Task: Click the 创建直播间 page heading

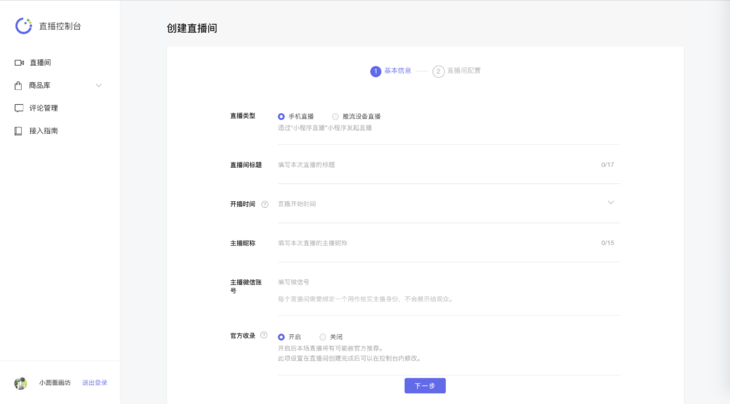Action: (x=192, y=28)
